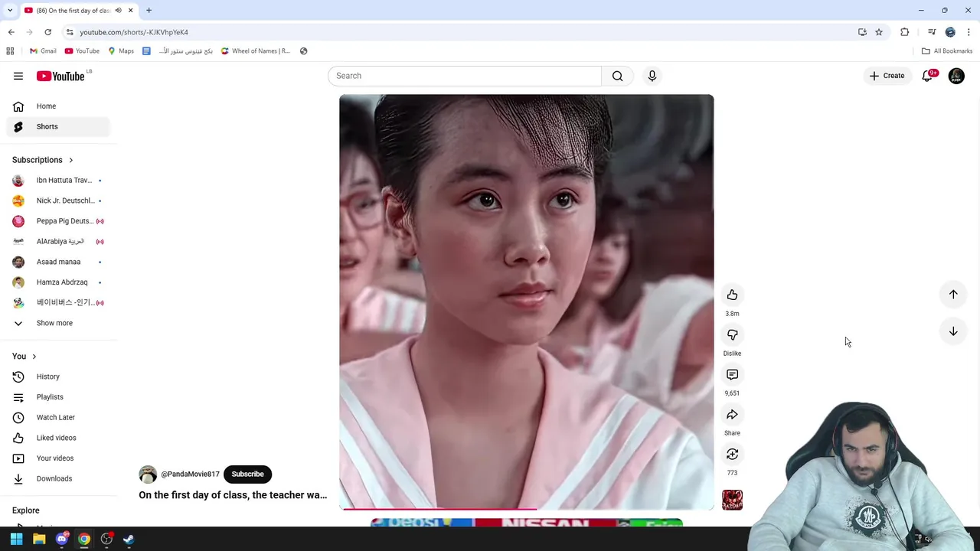Focus the YouTube Search field

[465, 76]
